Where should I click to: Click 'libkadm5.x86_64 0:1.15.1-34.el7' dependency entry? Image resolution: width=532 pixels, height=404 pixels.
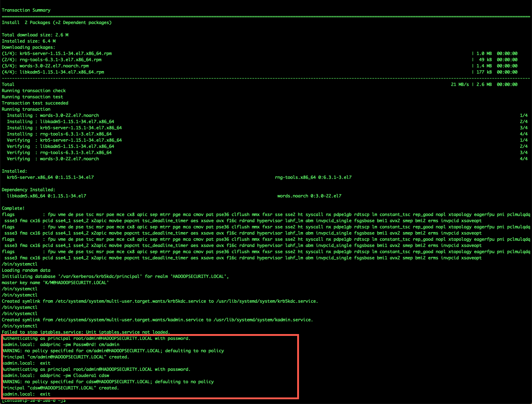pos(47,196)
